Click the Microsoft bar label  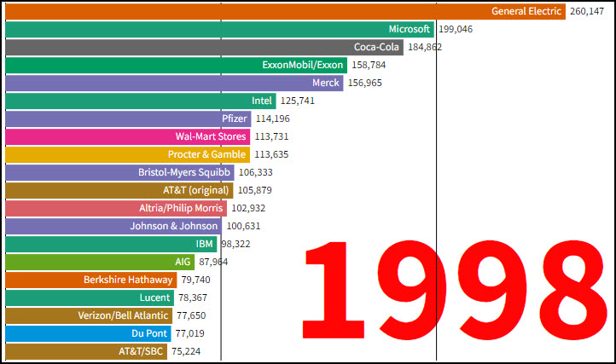[410, 29]
